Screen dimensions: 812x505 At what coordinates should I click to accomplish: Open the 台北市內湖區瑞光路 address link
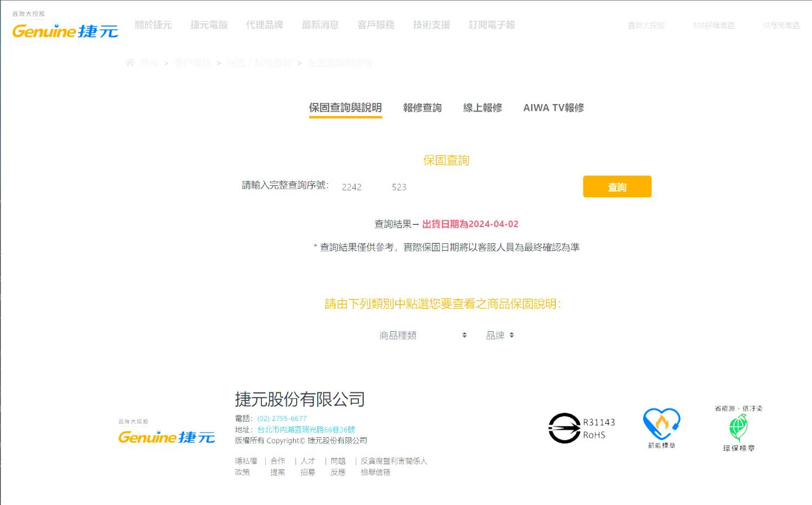306,429
